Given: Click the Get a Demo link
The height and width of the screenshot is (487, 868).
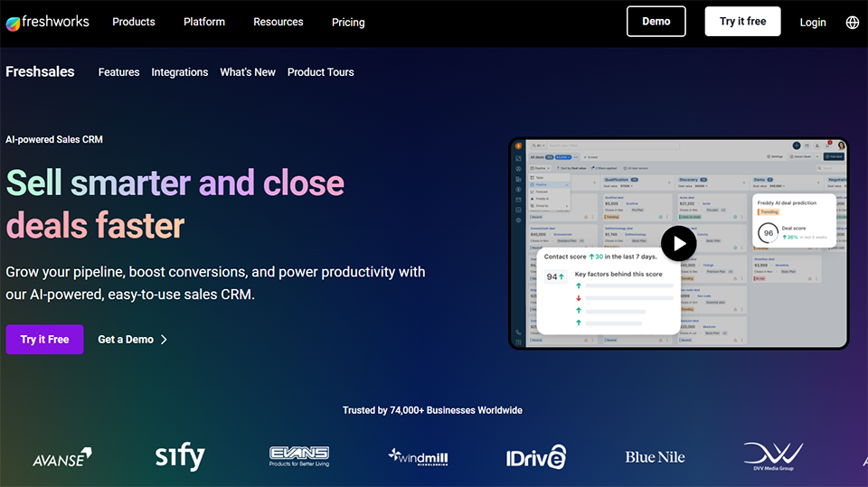Looking at the screenshot, I should tap(126, 340).
